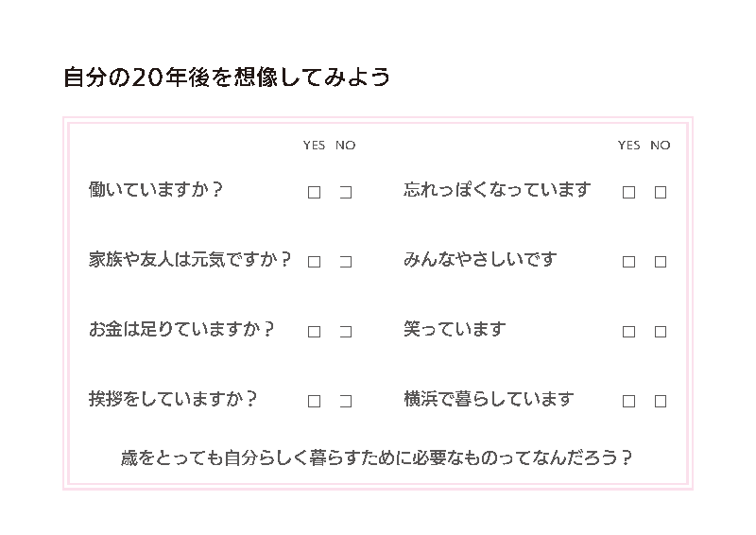Mark YES for お金は足りていますか？
The width and height of the screenshot is (756, 535).
point(314,332)
